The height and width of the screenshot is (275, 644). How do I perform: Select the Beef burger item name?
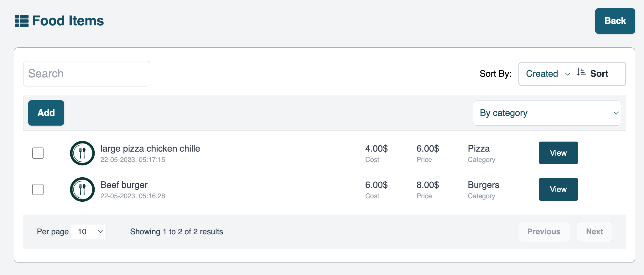(x=124, y=185)
